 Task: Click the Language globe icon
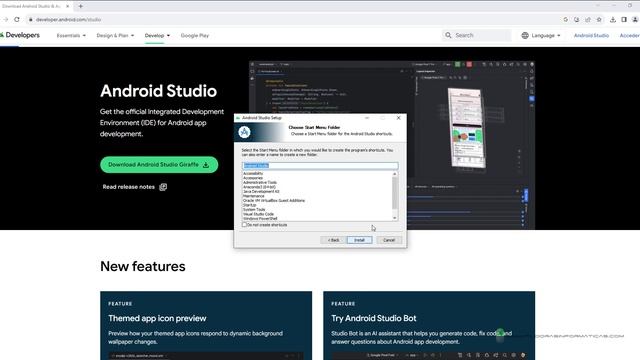(x=525, y=36)
